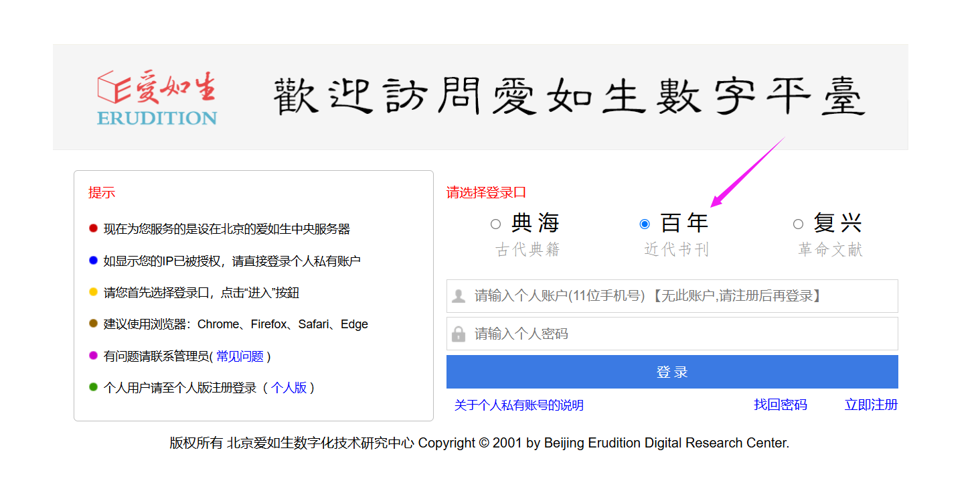Click the user icon in account field
The height and width of the screenshot is (485, 980).
(x=459, y=296)
